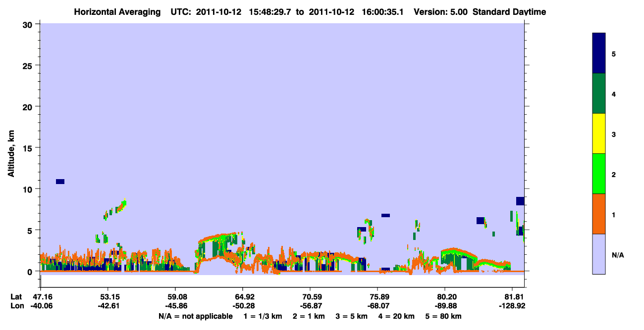Click the longitude value -56.87
This screenshot has height=330, width=644.
tap(311, 306)
